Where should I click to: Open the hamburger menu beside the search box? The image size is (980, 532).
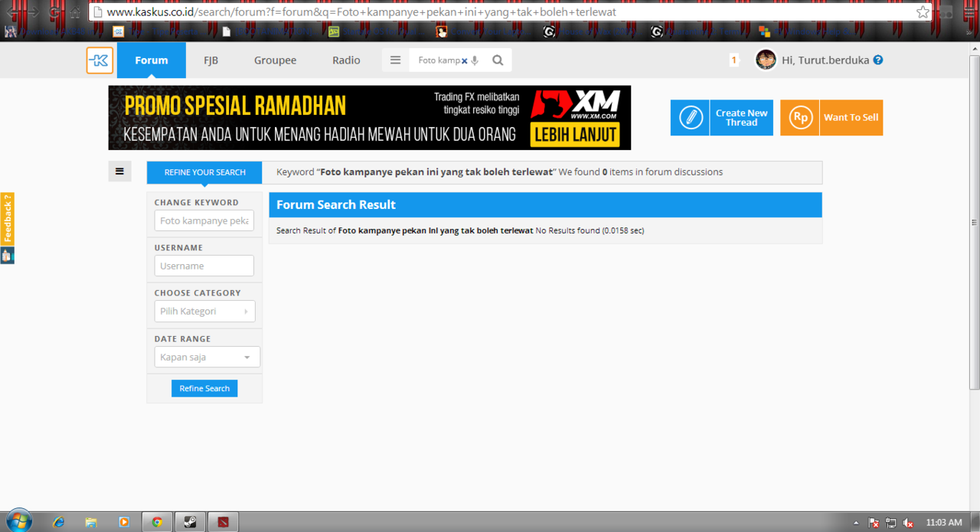click(x=395, y=60)
